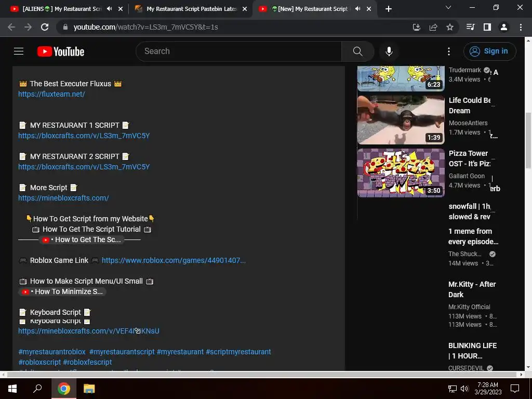This screenshot has height=399, width=532.
Task: Open the How To Minimize S... video chip
Action: [x=62, y=291]
